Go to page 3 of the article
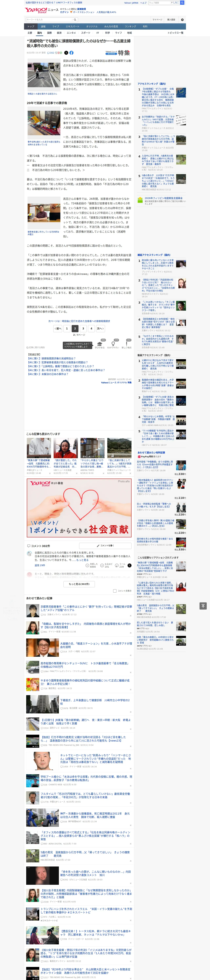The image size is (210, 980). [x=83, y=328]
